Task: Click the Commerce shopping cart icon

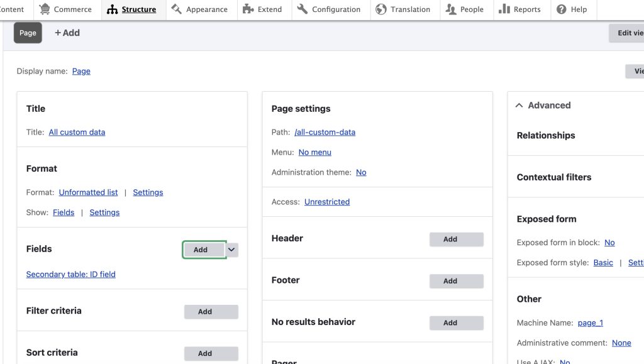Action: tap(45, 9)
